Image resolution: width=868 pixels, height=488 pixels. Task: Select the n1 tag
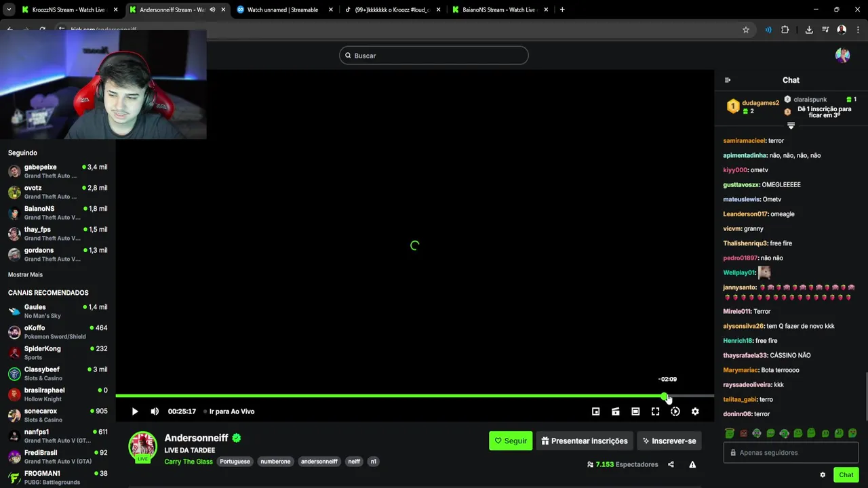pos(373,462)
